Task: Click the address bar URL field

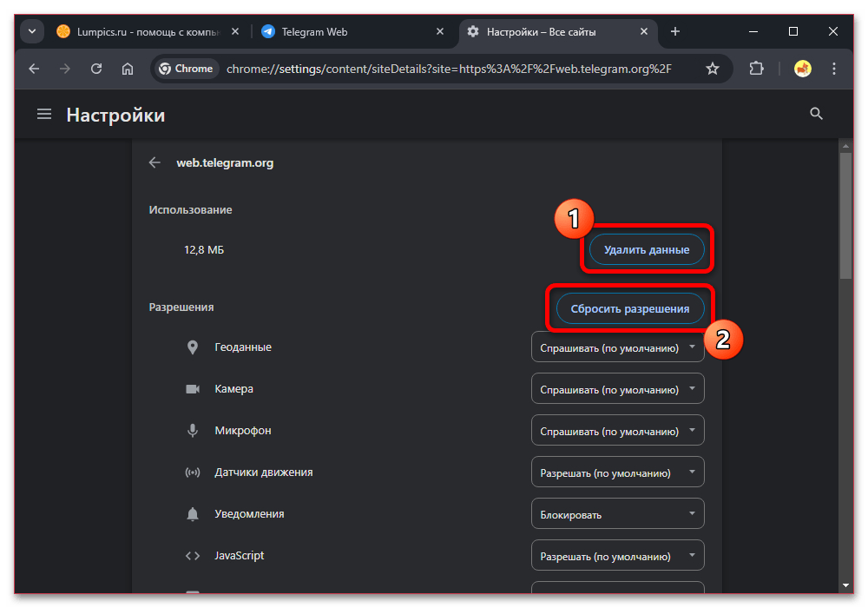Action: click(449, 69)
